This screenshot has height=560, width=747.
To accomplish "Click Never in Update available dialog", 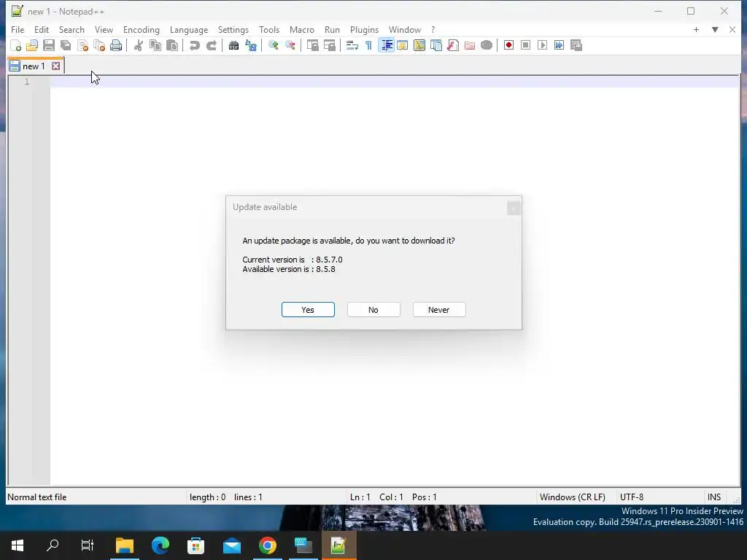I will [438, 309].
